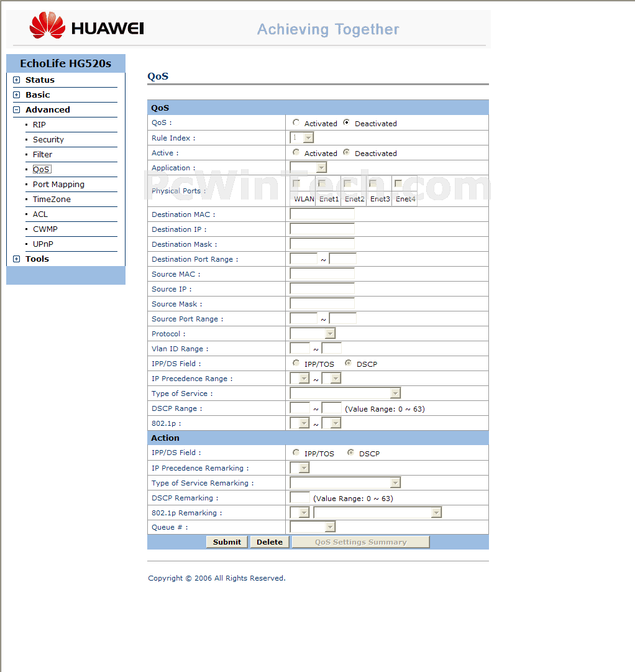Check the Enet4 physical port box
This screenshot has height=672, width=635.
pos(398,183)
